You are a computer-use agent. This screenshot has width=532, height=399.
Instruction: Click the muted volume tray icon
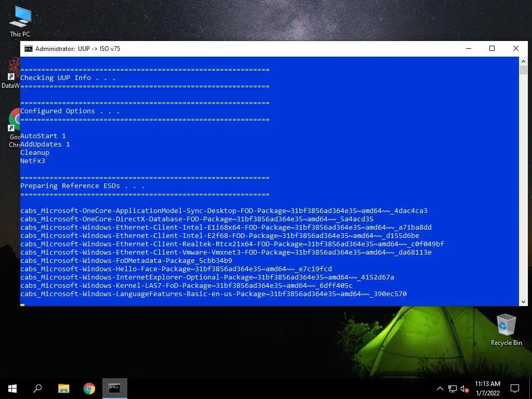(x=464, y=389)
